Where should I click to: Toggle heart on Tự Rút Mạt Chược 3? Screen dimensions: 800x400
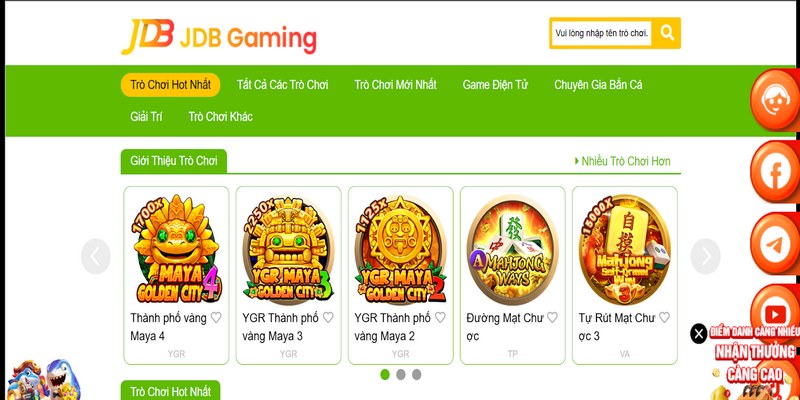(664, 318)
